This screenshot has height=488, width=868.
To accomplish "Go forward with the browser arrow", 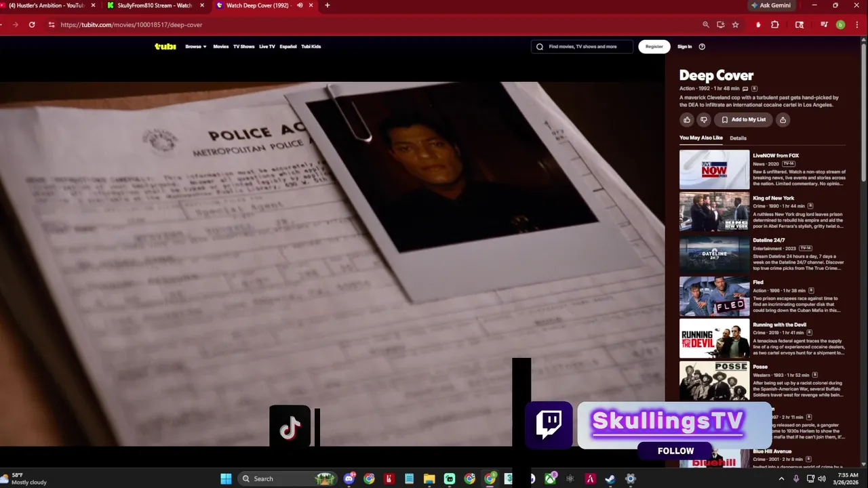I will point(15,24).
